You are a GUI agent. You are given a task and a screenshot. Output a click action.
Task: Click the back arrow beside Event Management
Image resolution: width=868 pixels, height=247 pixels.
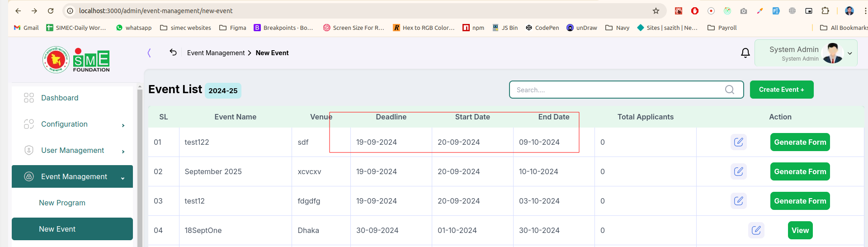point(173,52)
